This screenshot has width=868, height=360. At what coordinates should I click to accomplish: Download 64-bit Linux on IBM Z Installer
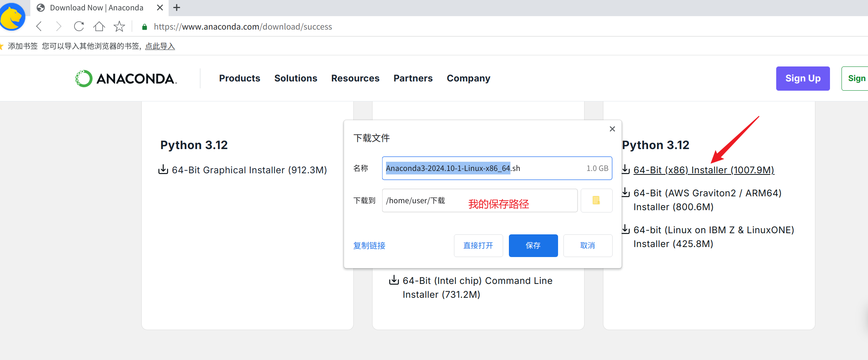(714, 237)
